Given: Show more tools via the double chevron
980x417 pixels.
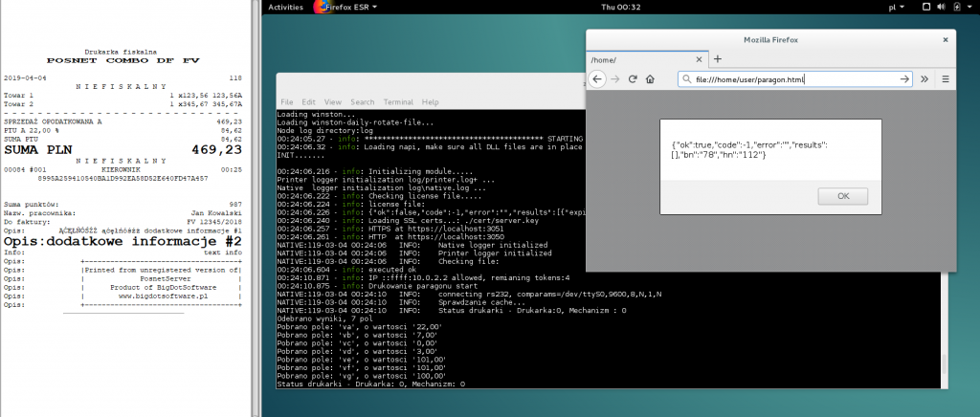Looking at the screenshot, I should [925, 79].
